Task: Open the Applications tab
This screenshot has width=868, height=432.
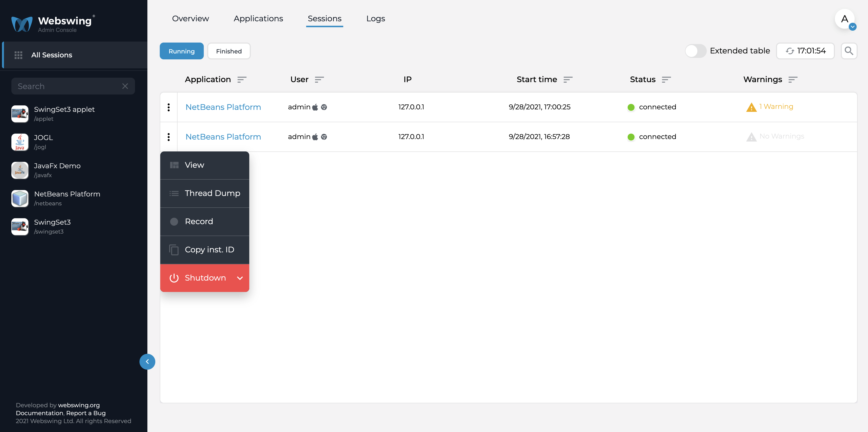Action: [258, 19]
